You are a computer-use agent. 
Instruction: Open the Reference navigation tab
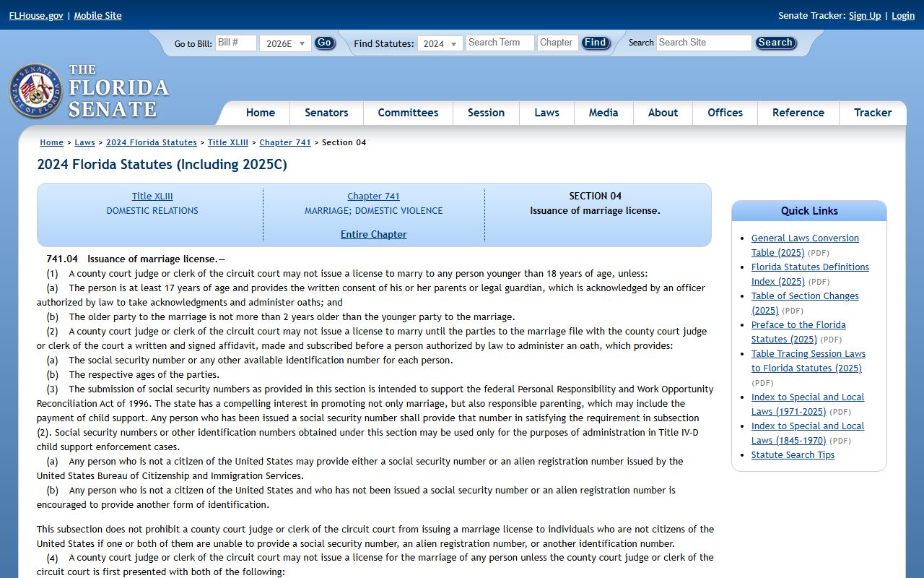(798, 113)
